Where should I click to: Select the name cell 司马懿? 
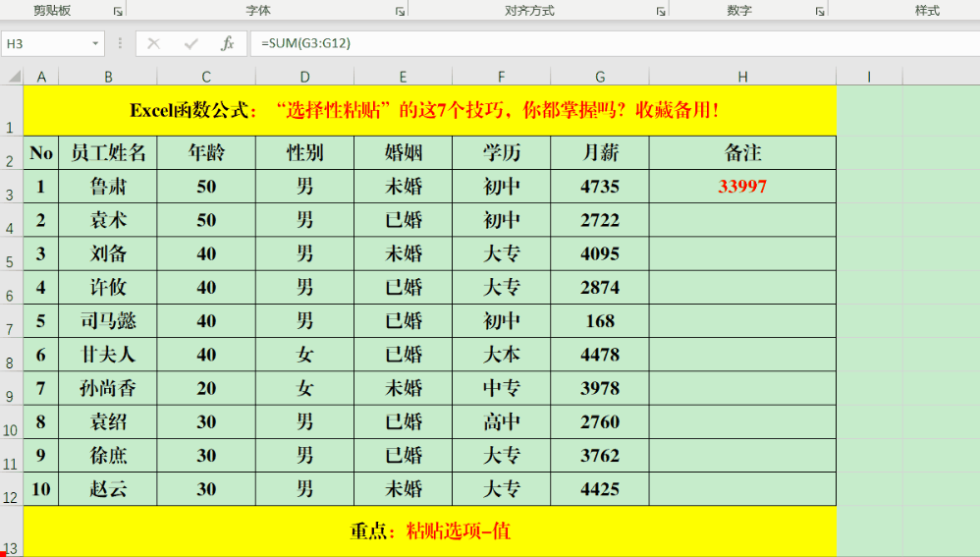click(108, 321)
